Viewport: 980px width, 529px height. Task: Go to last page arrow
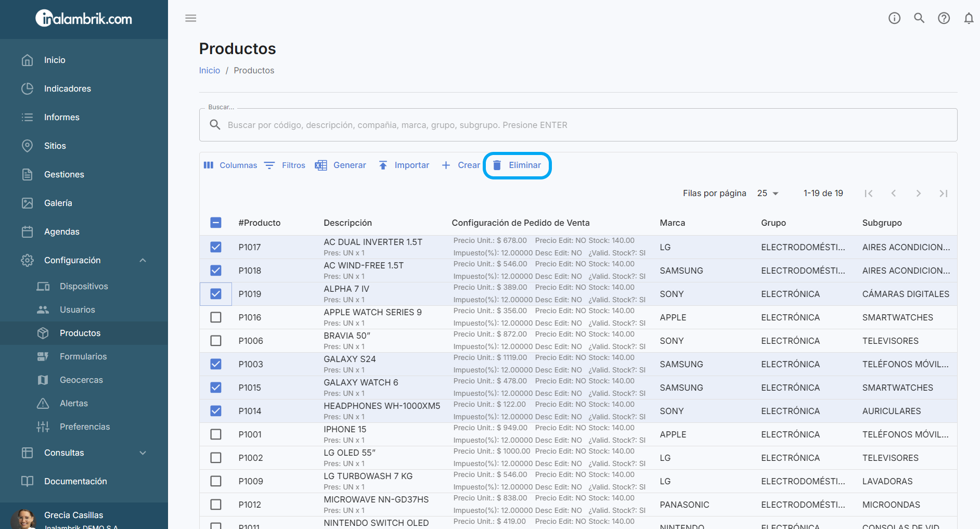tap(944, 193)
